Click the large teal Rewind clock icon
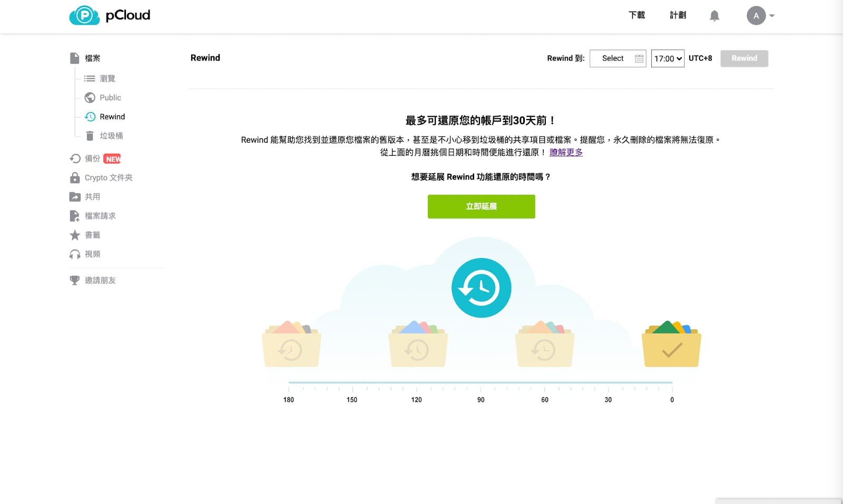Screen dimensions: 843x504 pyautogui.click(x=481, y=288)
